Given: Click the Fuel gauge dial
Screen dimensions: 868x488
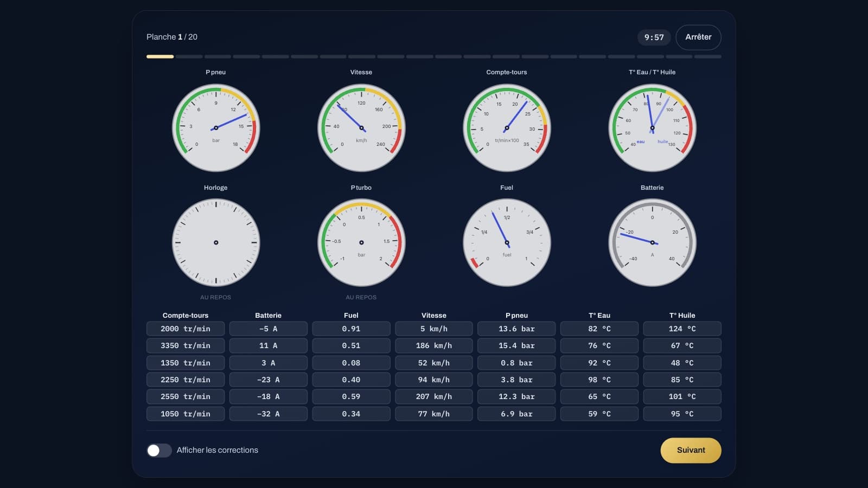Looking at the screenshot, I should pos(507,242).
